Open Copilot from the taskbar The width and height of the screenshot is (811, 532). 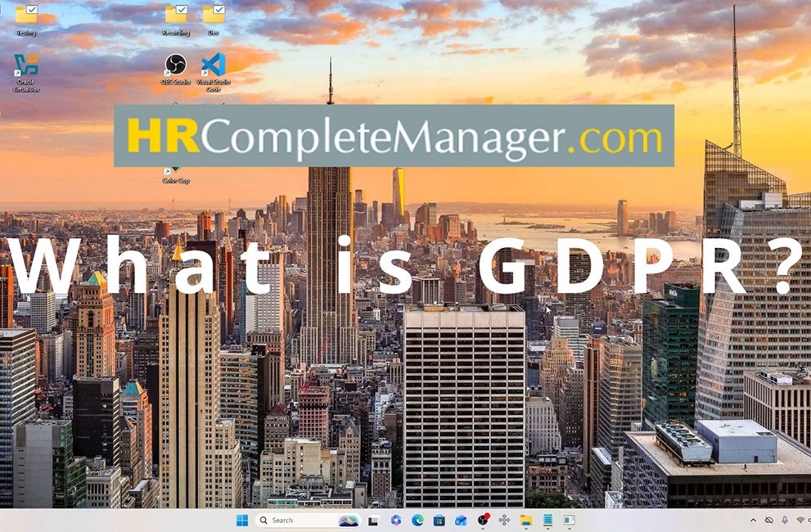tap(394, 520)
